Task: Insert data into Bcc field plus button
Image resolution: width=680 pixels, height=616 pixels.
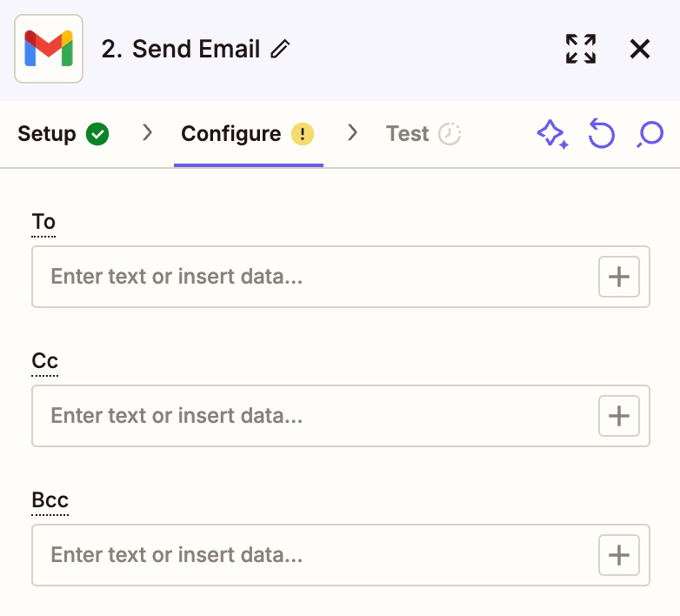Action: (618, 555)
